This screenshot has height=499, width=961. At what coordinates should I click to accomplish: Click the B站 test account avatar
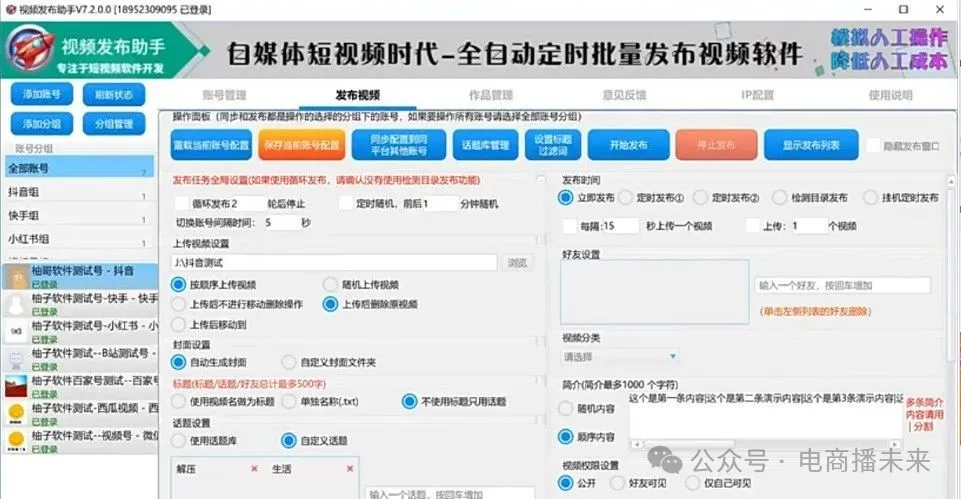pos(16,358)
